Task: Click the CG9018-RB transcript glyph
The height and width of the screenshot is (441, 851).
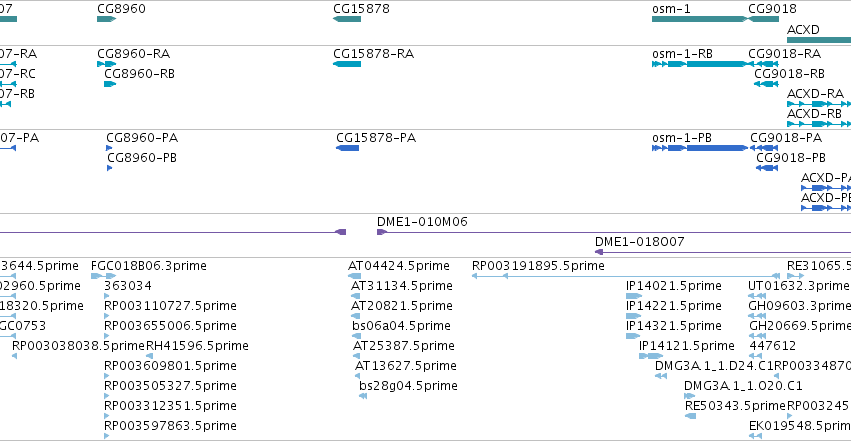Action: coord(766,84)
